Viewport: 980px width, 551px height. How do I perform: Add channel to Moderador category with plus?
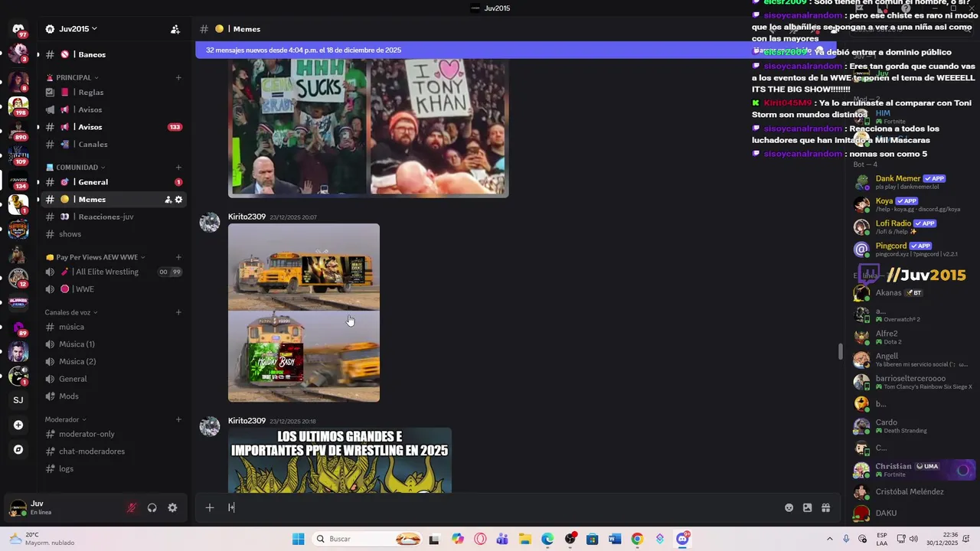point(178,419)
